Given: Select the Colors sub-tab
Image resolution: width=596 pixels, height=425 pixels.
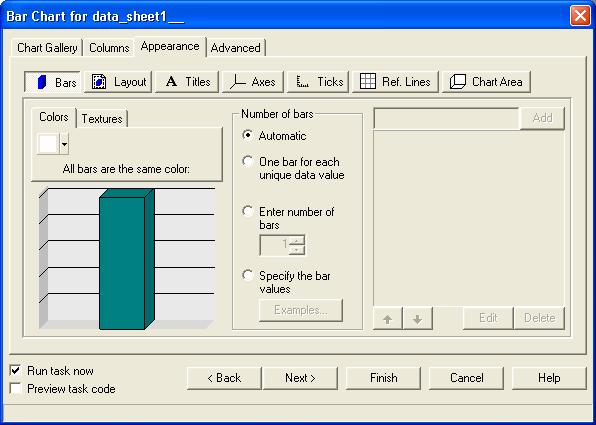Looking at the screenshot, I should pos(54,117).
